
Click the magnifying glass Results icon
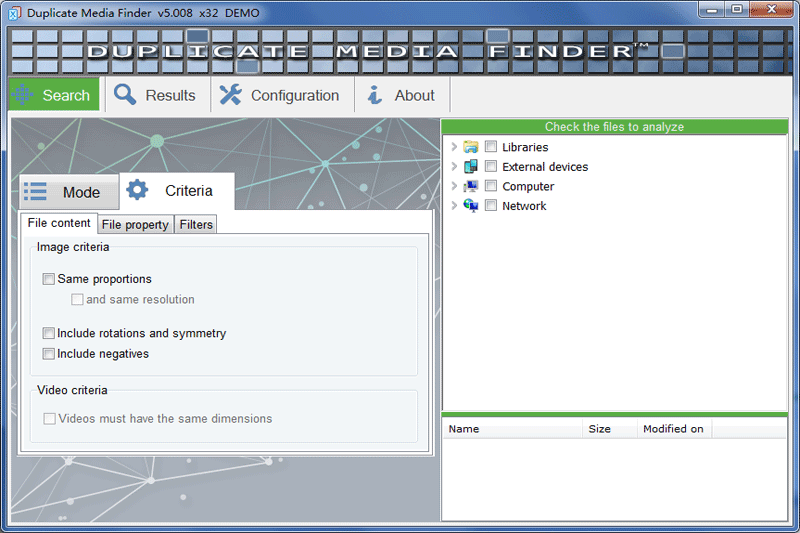click(x=125, y=95)
